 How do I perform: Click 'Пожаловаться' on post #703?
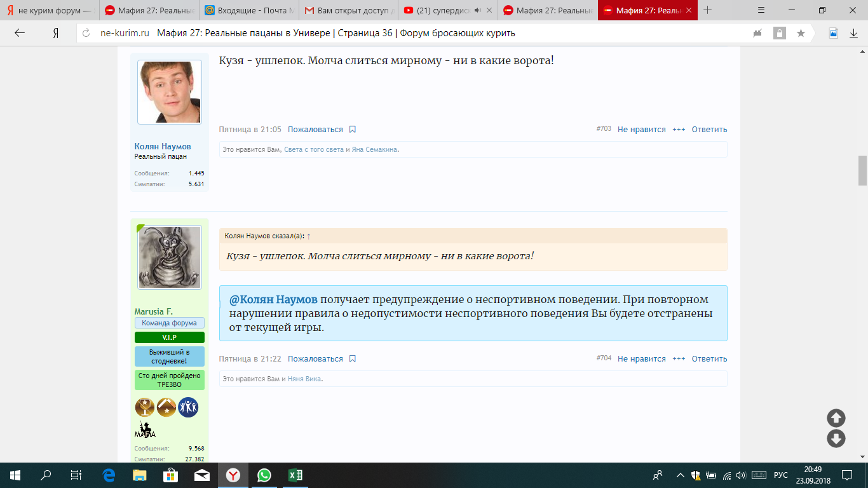point(315,130)
